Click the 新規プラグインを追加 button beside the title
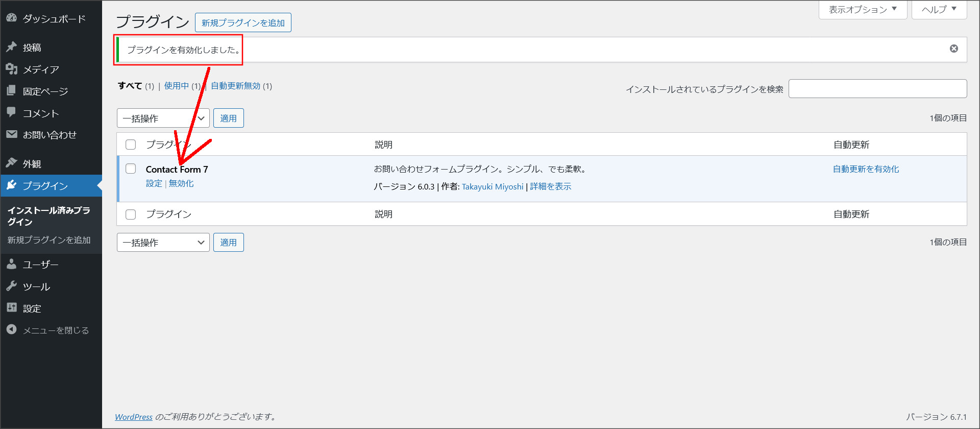This screenshot has width=980, height=429. tap(243, 23)
